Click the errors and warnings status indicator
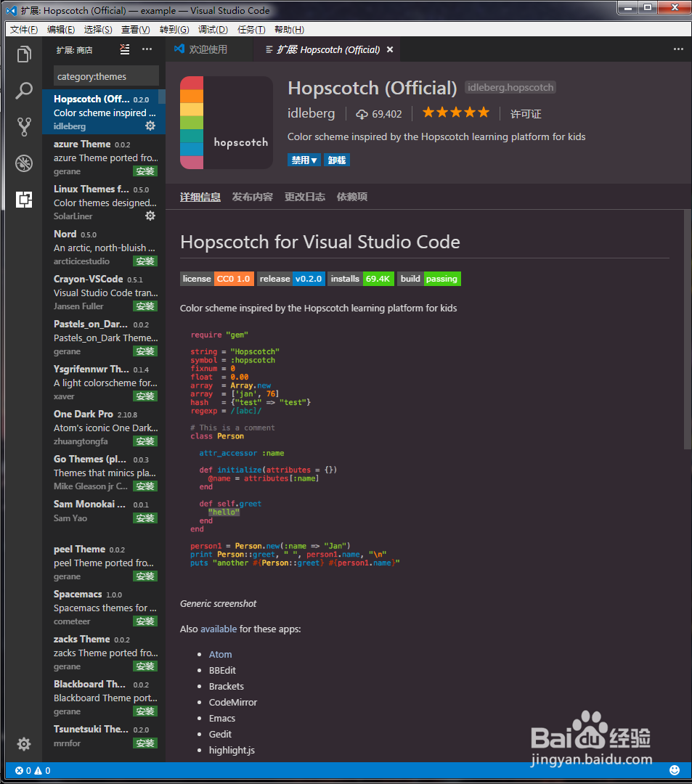 pyautogui.click(x=33, y=770)
